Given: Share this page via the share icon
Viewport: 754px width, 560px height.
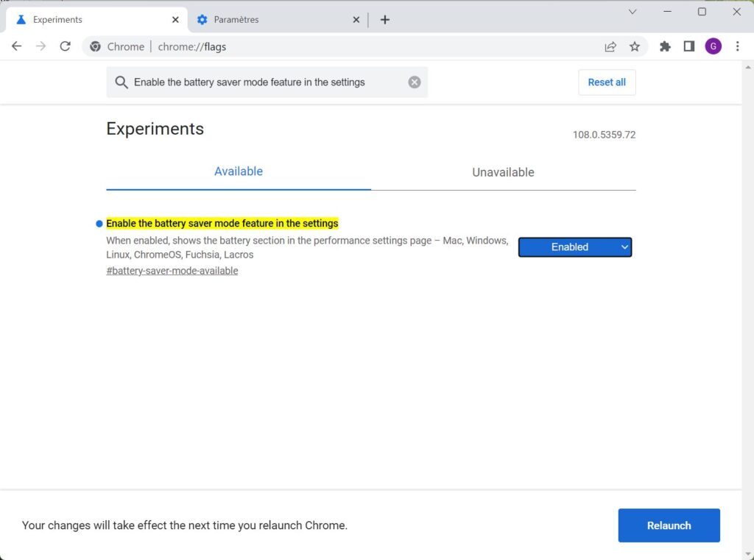Looking at the screenshot, I should (x=610, y=46).
